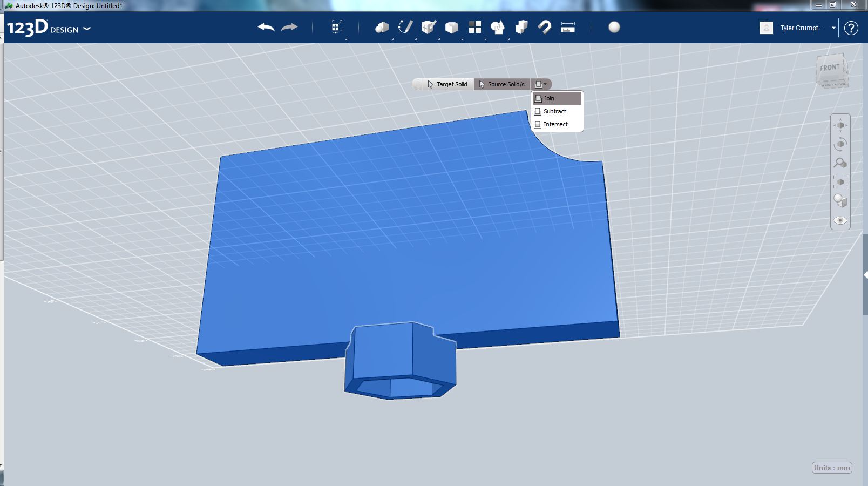Select the small hexagonal blue solid

pos(400,361)
